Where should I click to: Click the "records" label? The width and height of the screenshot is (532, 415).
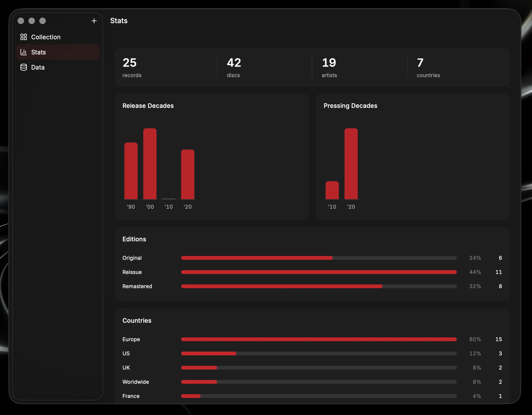click(132, 75)
